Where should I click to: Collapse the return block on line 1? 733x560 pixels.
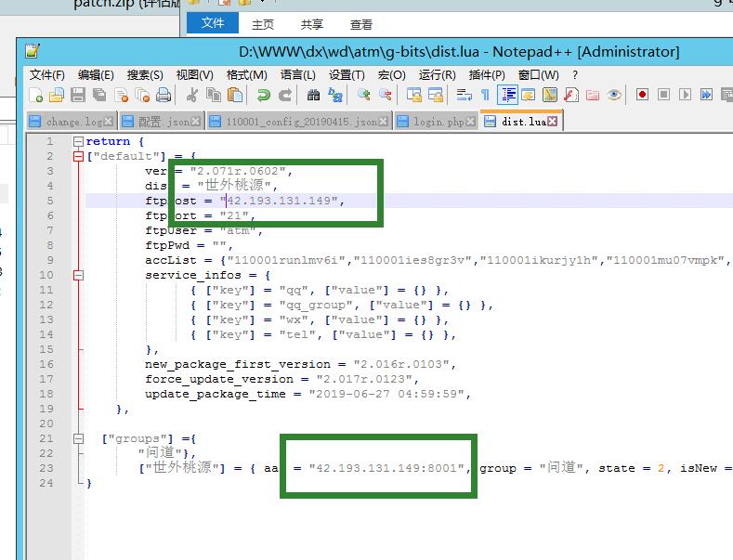[x=78, y=142]
